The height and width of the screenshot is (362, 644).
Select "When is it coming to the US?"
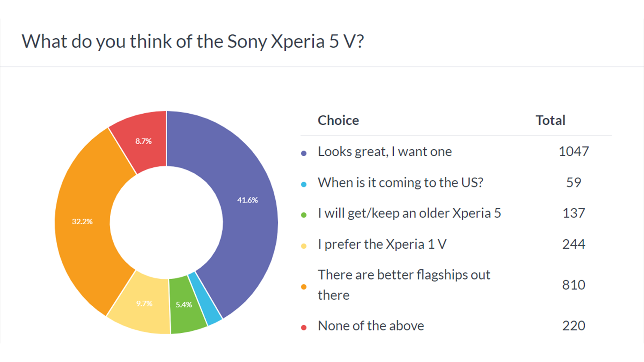coord(400,182)
